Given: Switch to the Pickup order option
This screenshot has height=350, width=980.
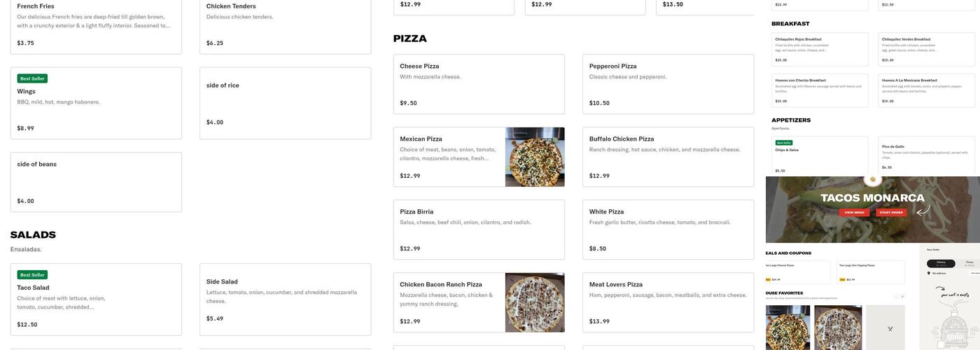Looking at the screenshot, I should coord(969,263).
